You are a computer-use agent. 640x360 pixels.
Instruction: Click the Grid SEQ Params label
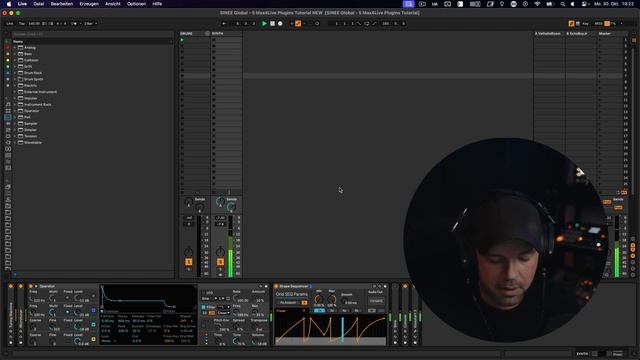[292, 294]
